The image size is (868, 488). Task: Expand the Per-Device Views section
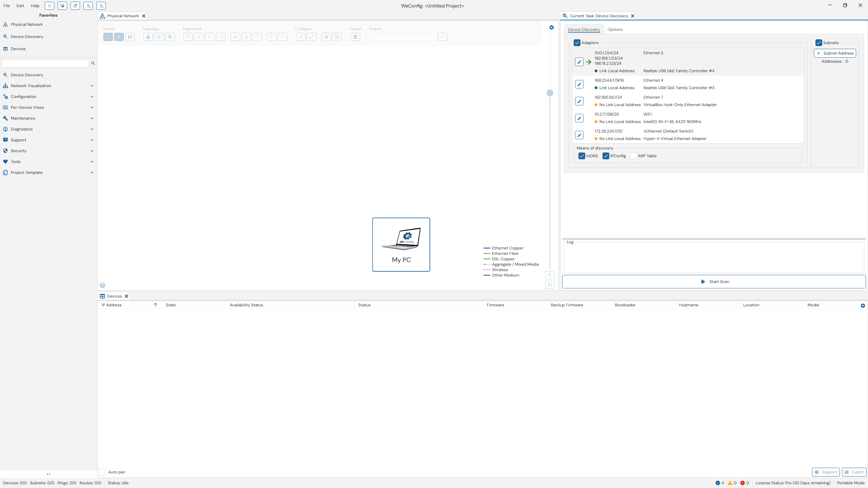[48, 107]
